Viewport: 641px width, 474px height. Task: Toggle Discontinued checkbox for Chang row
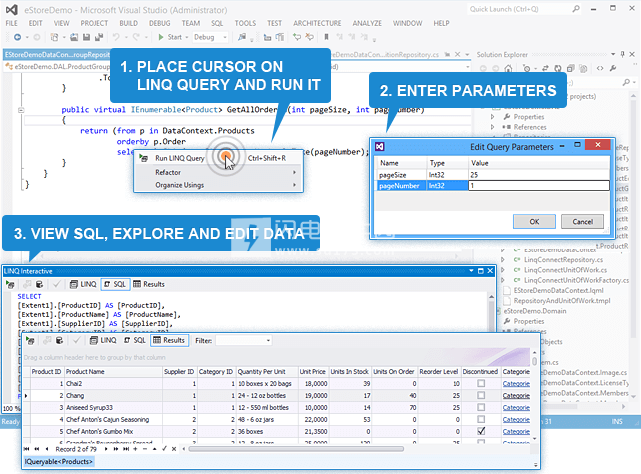pyautogui.click(x=481, y=395)
